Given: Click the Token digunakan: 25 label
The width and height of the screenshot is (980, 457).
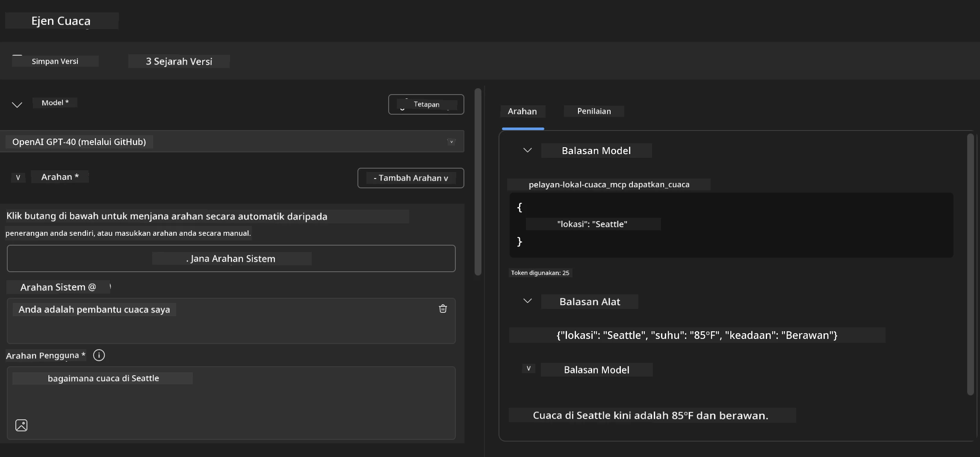Looking at the screenshot, I should pyautogui.click(x=540, y=273).
